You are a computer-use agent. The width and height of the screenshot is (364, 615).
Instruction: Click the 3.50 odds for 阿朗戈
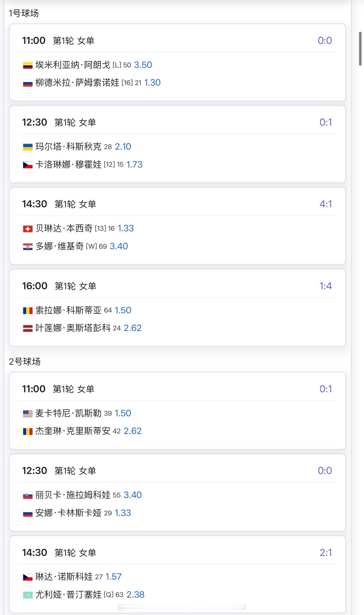click(143, 65)
